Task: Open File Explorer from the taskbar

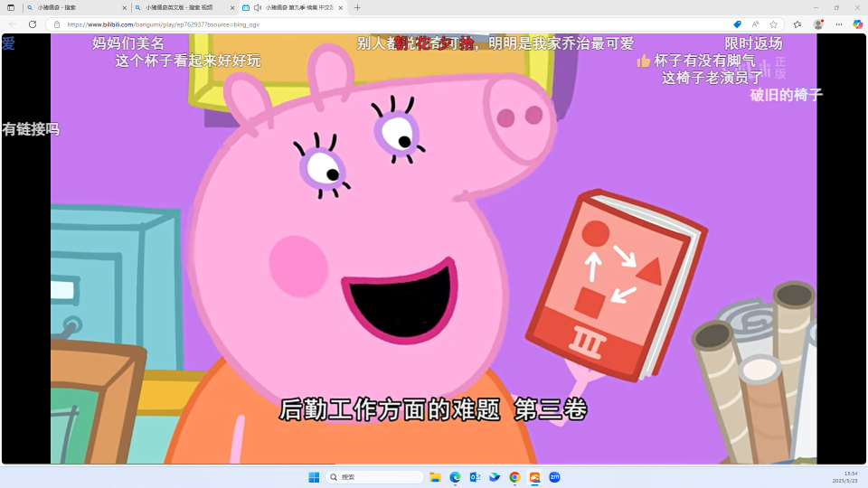Action: (x=435, y=477)
